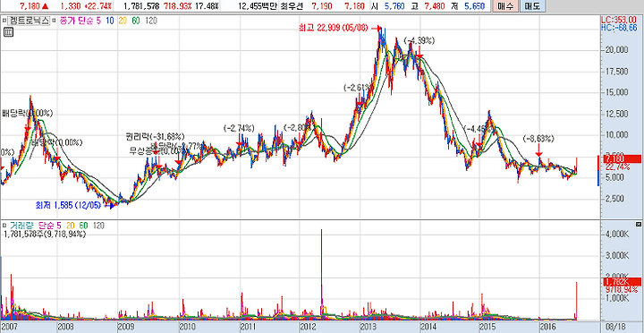The width and height of the screenshot is (644, 333).
Task: Click the red 7,180 current price tag on axis
Action: click(x=622, y=158)
